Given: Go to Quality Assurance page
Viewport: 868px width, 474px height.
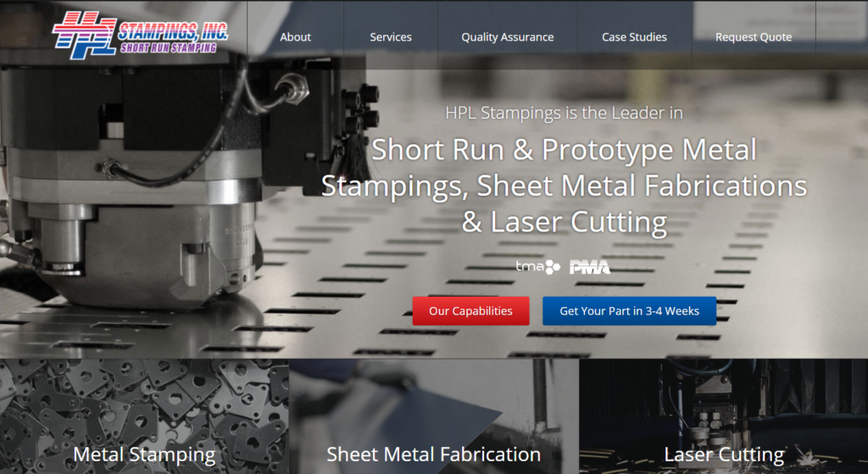Looking at the screenshot, I should tap(507, 37).
